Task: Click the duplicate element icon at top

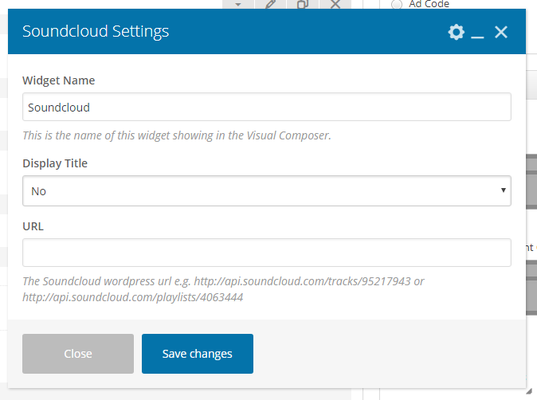Action: [x=302, y=4]
